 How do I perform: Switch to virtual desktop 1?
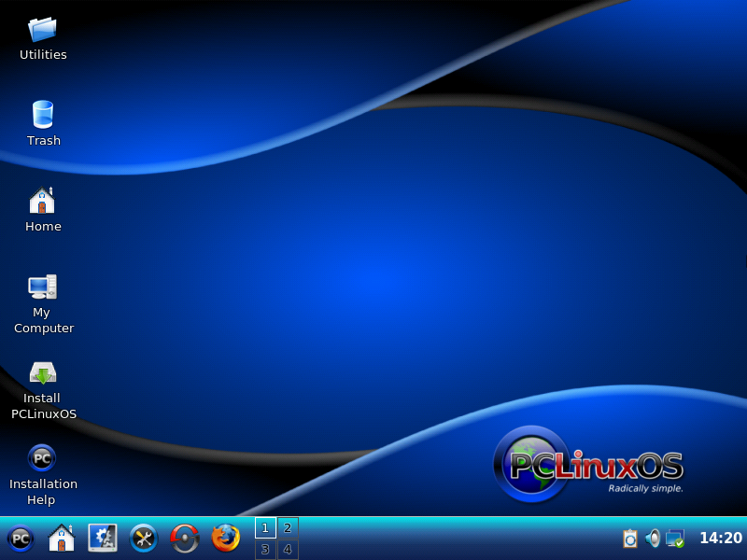pyautogui.click(x=265, y=528)
